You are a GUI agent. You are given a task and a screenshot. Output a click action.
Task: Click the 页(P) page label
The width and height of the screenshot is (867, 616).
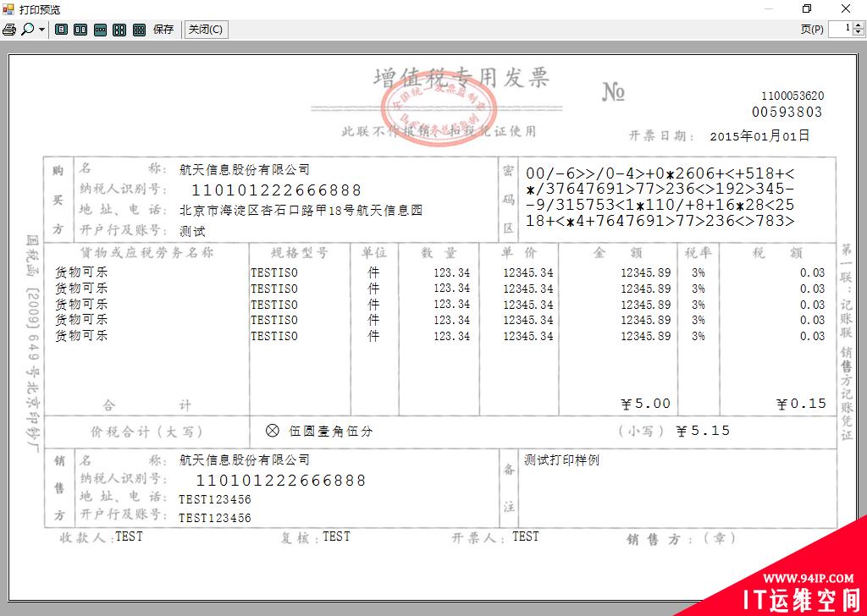tap(812, 30)
